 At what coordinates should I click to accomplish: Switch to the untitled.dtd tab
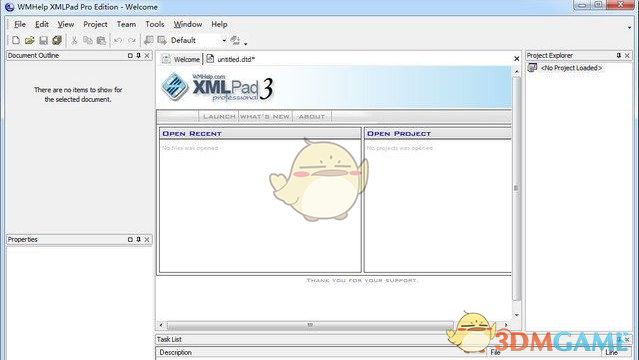(x=230, y=59)
